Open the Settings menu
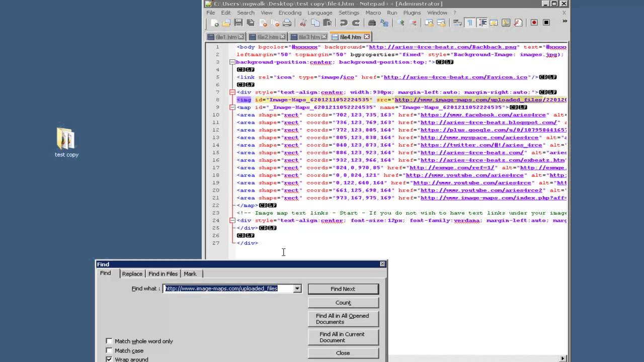 (x=349, y=13)
